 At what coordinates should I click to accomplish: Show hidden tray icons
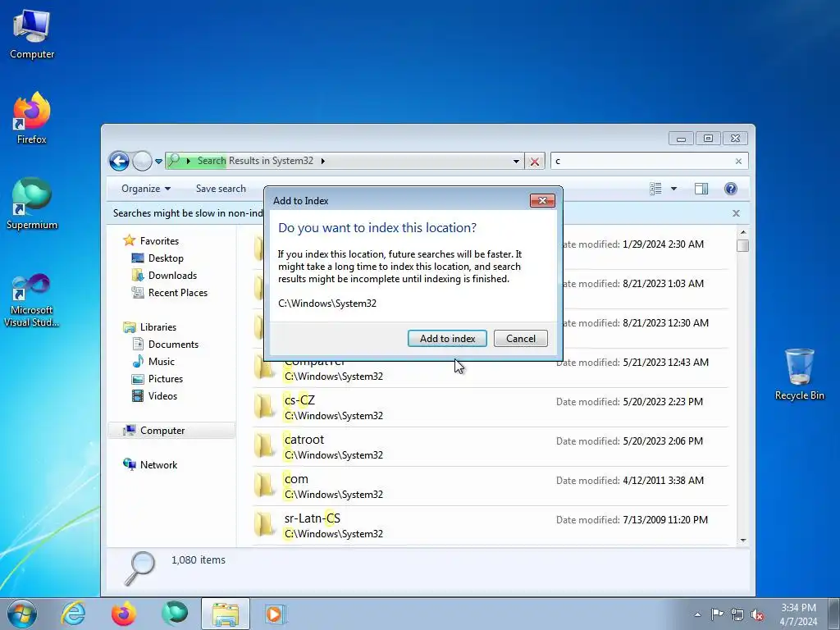point(697,615)
